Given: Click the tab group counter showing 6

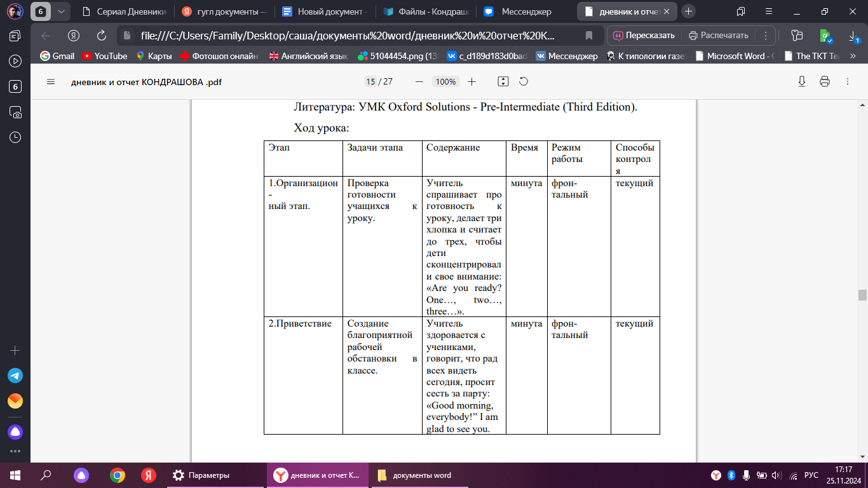Looking at the screenshot, I should (40, 11).
